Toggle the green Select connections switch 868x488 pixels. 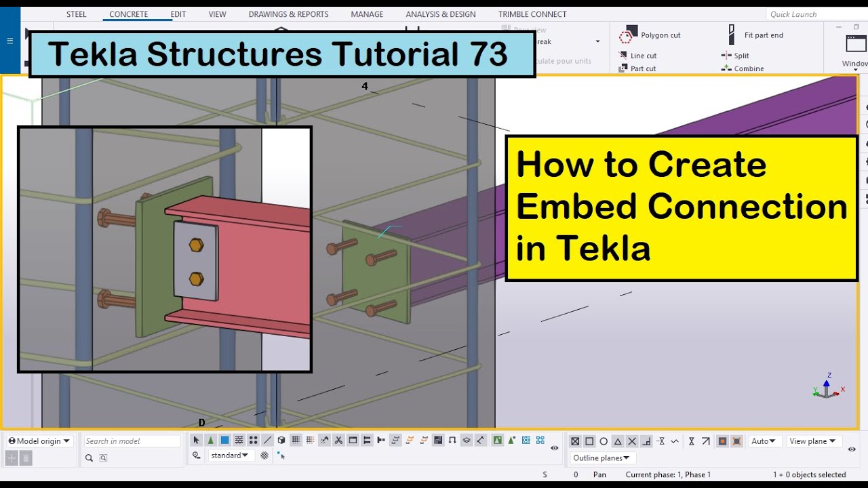pyautogui.click(x=210, y=441)
